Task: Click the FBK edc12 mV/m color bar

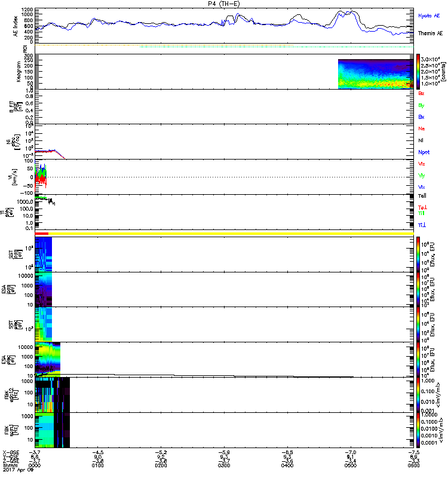Action: [418, 395]
